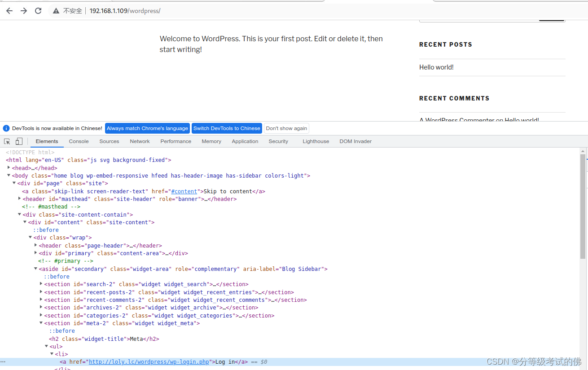Collapse the ul node under Meta
The height and width of the screenshot is (370, 588).
pos(47,346)
